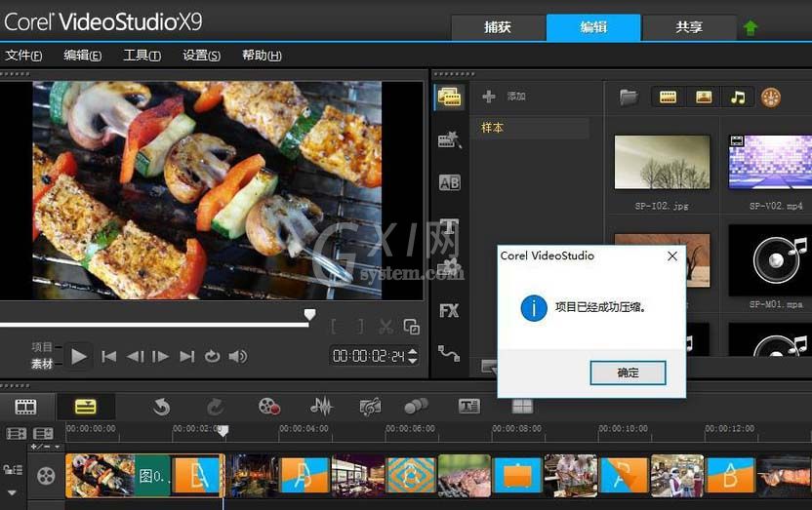Expand the track list down arrow

(12, 492)
